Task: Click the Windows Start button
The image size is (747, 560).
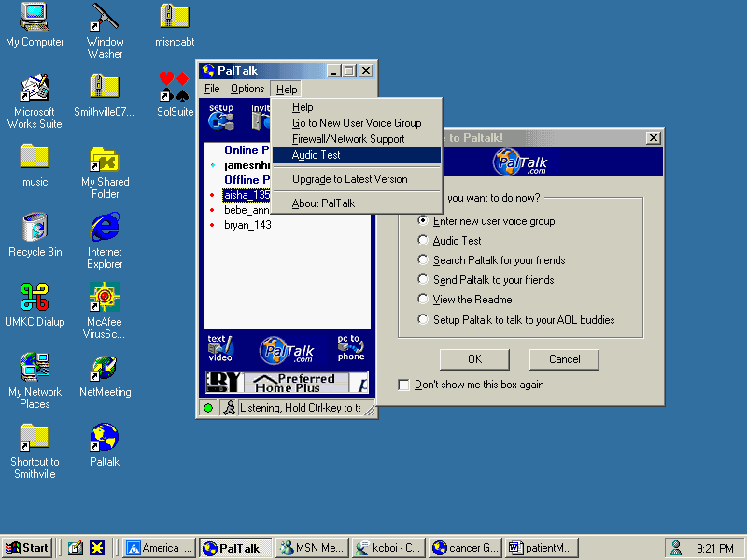Action: coord(27,548)
